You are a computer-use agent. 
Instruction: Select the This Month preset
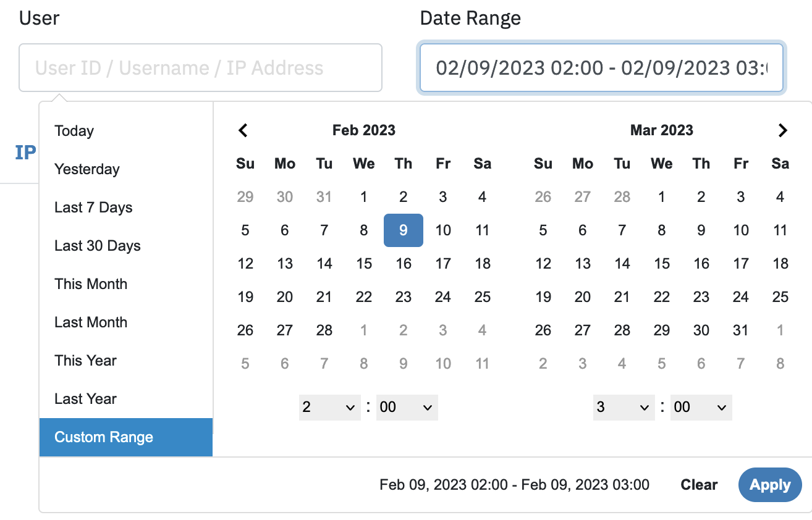(90, 283)
